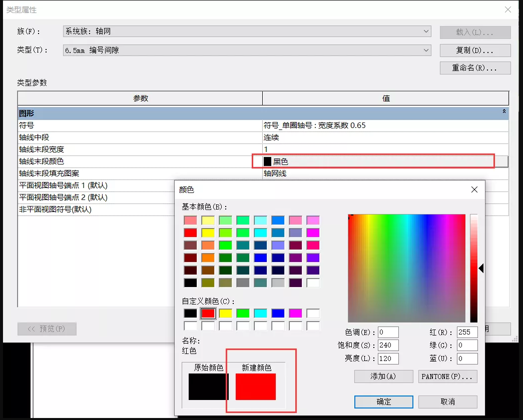Click the 轴线末段宽度 value cell

(385, 149)
